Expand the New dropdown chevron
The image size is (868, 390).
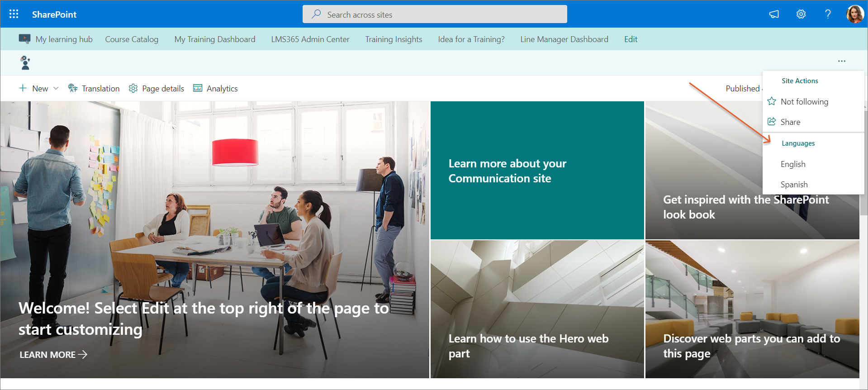point(56,88)
